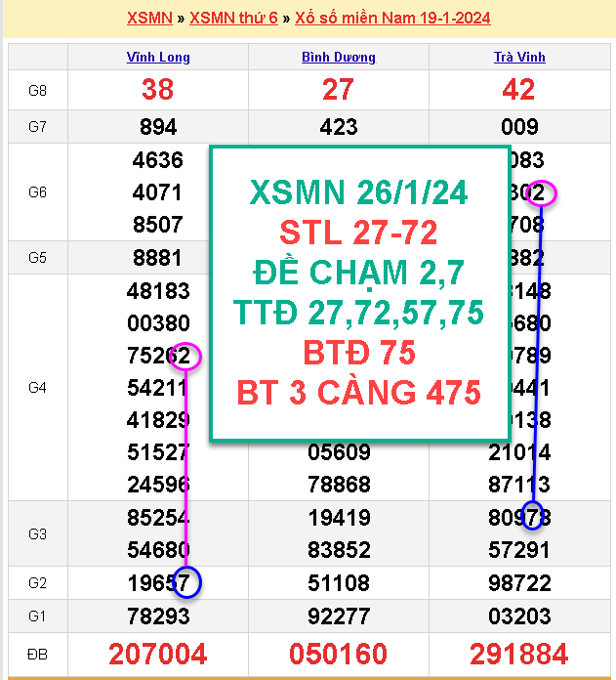Go to the Trà Vinh province link
The image size is (616, 680).
point(518,57)
